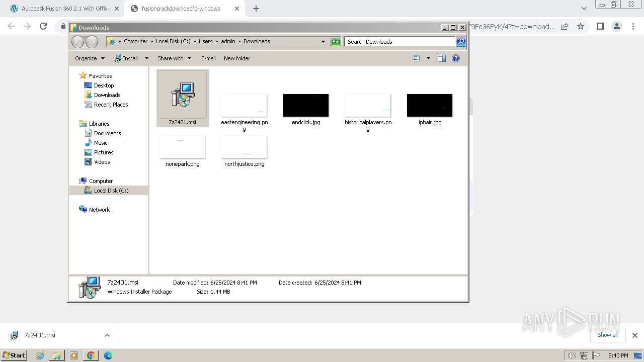644x362 pixels.
Task: Open the Install dropdown arrow
Action: pyautogui.click(x=146, y=58)
